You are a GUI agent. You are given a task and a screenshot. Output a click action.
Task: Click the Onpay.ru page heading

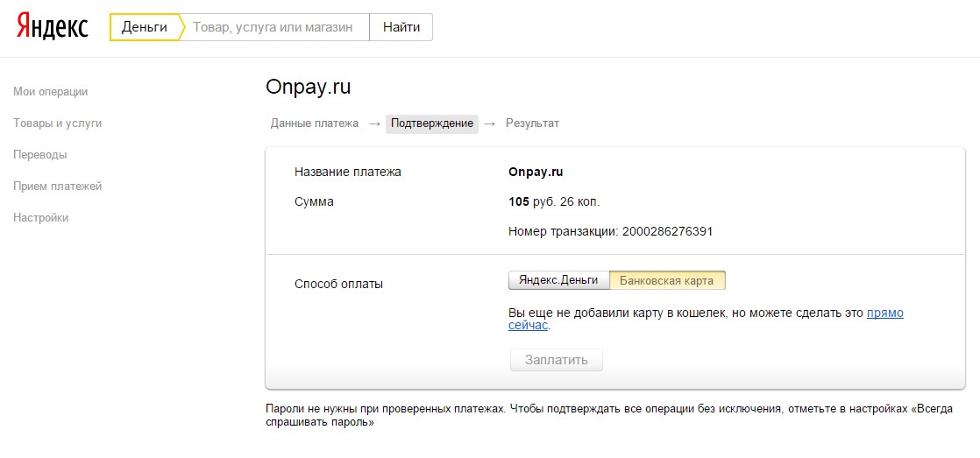[x=309, y=88]
